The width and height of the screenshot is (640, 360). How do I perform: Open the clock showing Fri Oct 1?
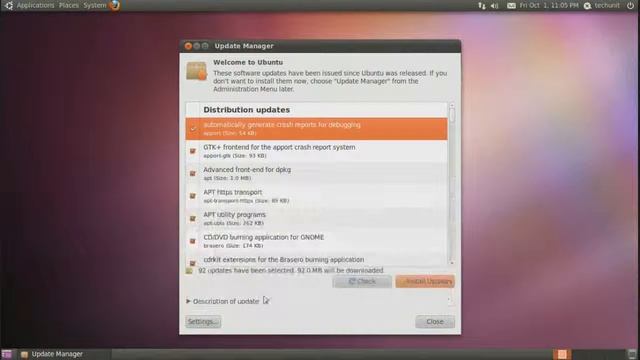(x=549, y=5)
